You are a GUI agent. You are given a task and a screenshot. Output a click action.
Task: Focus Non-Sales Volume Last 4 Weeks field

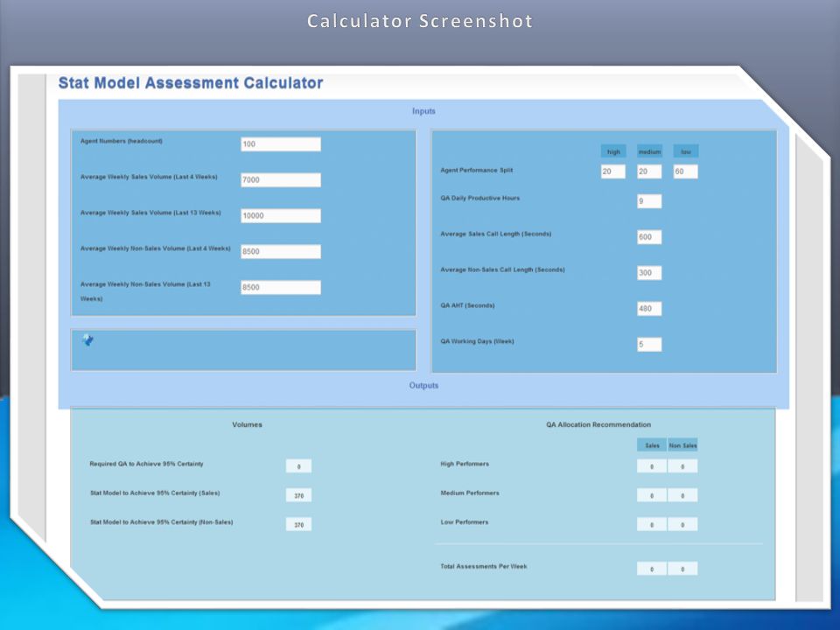click(x=281, y=252)
